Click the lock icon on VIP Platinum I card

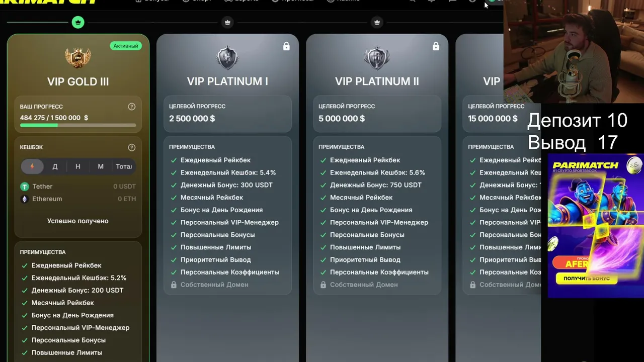[286, 46]
